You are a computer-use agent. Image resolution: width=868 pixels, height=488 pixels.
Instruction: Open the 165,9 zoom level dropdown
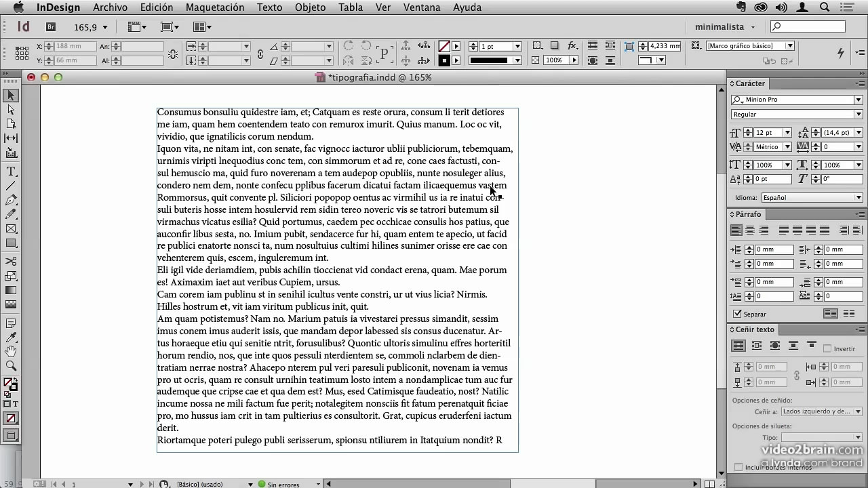(104, 28)
